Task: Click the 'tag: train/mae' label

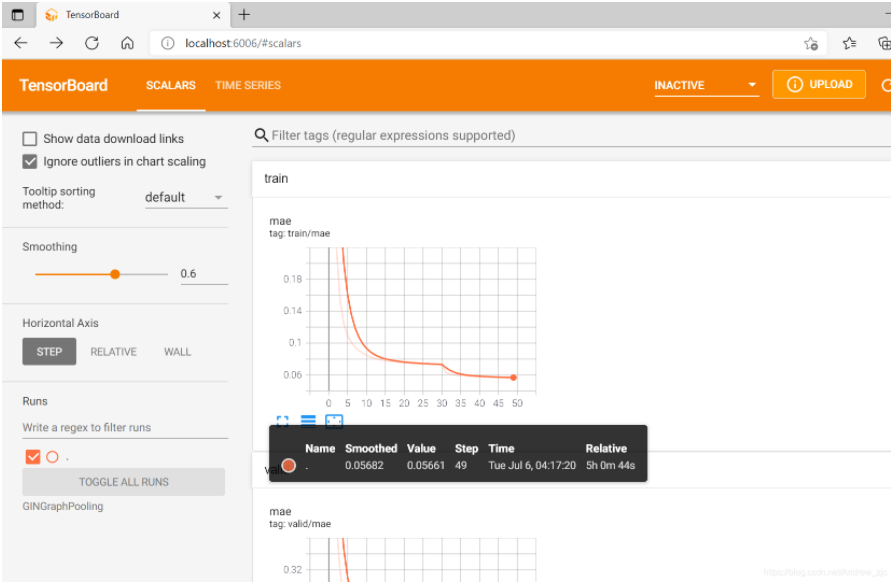Action: 299,234
